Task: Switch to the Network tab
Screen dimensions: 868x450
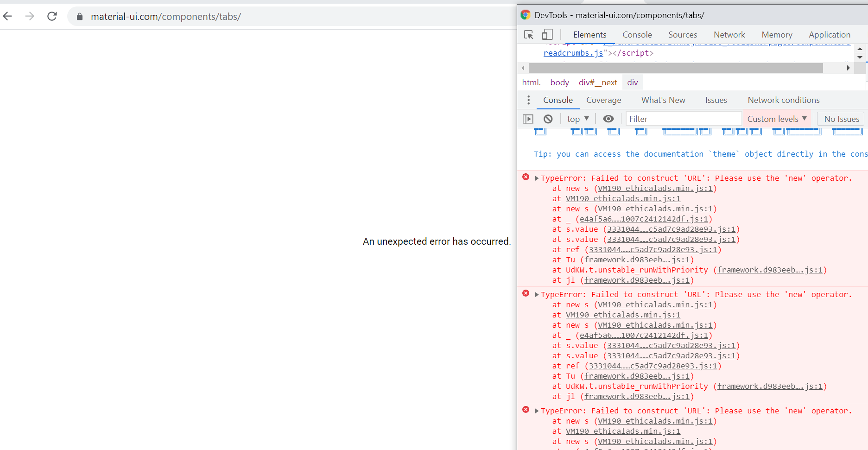Action: tap(729, 34)
